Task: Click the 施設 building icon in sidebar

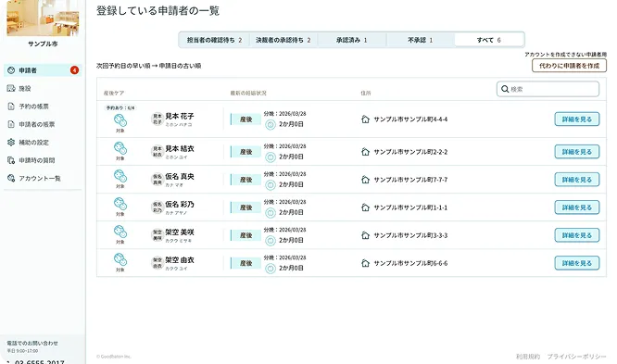Action: (x=11, y=88)
